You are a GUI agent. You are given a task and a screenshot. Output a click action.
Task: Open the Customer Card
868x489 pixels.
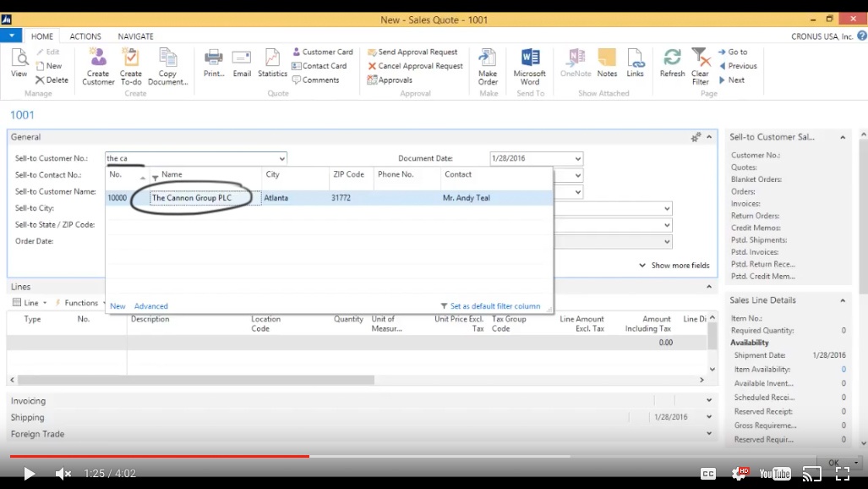(323, 52)
